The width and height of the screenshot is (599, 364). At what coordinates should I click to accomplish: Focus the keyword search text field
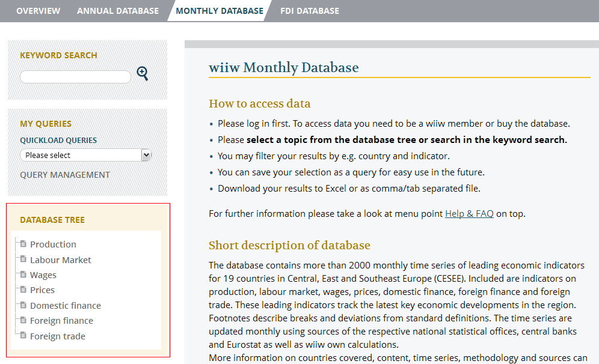(x=75, y=77)
